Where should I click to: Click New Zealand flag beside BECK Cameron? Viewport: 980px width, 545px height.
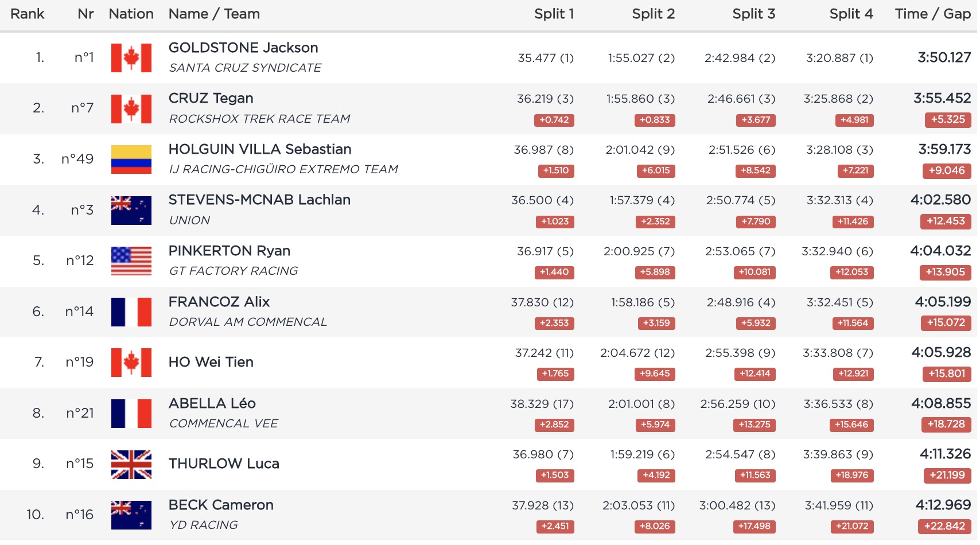131,515
